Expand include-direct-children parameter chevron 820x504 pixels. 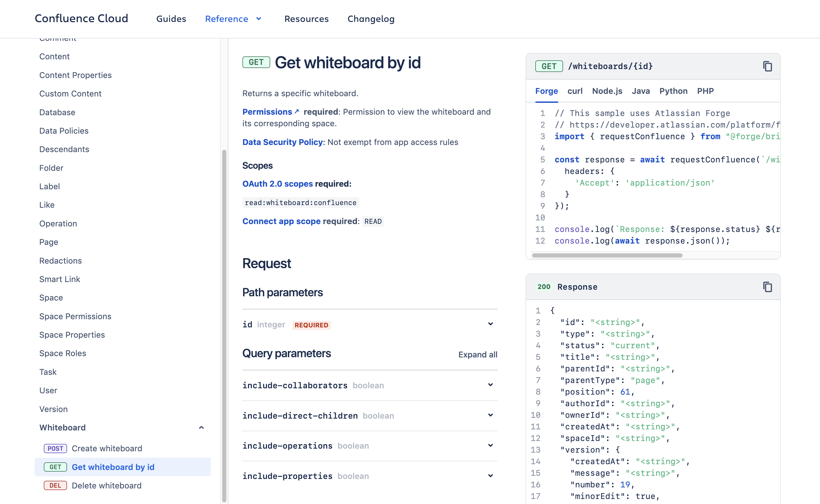coord(490,415)
